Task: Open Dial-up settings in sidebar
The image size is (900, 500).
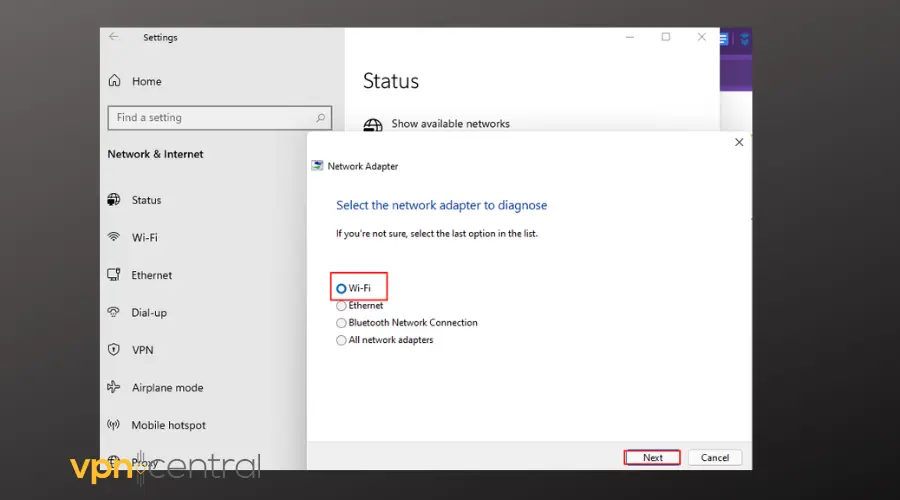Action: coord(149,313)
